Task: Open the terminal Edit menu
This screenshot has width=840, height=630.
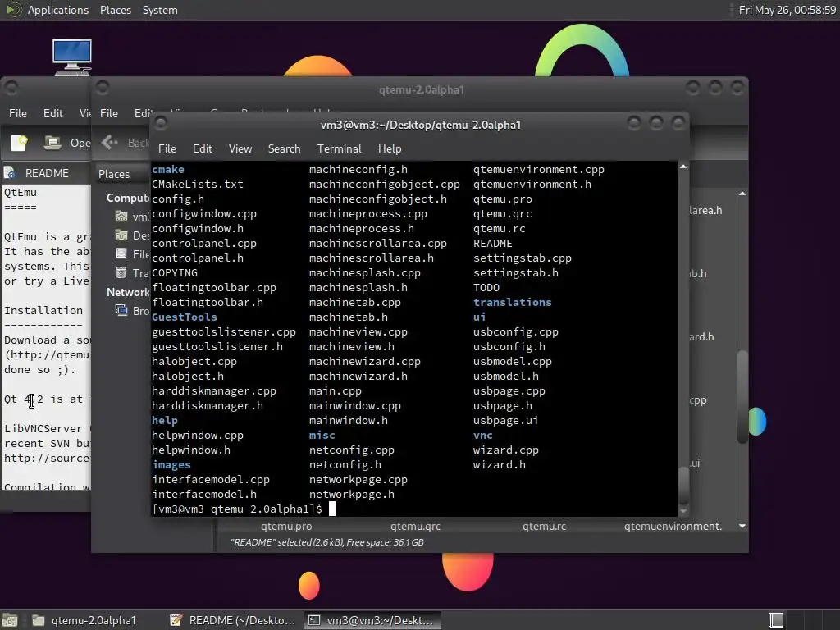Action: (202, 149)
